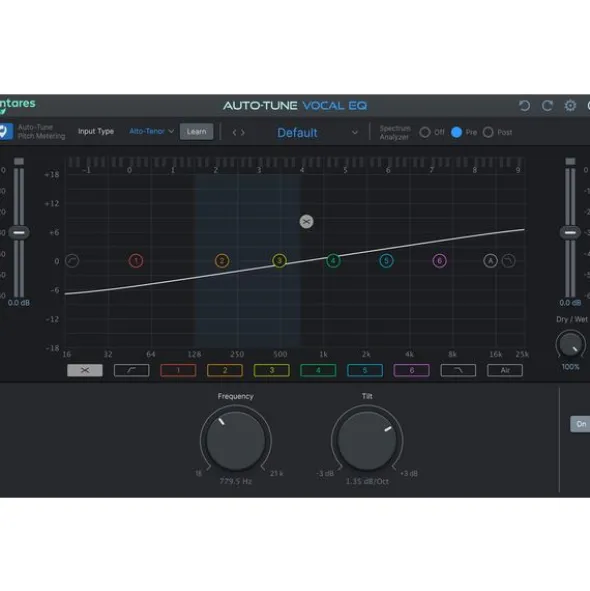
Task: Expand the preset list chevron
Action: click(355, 132)
